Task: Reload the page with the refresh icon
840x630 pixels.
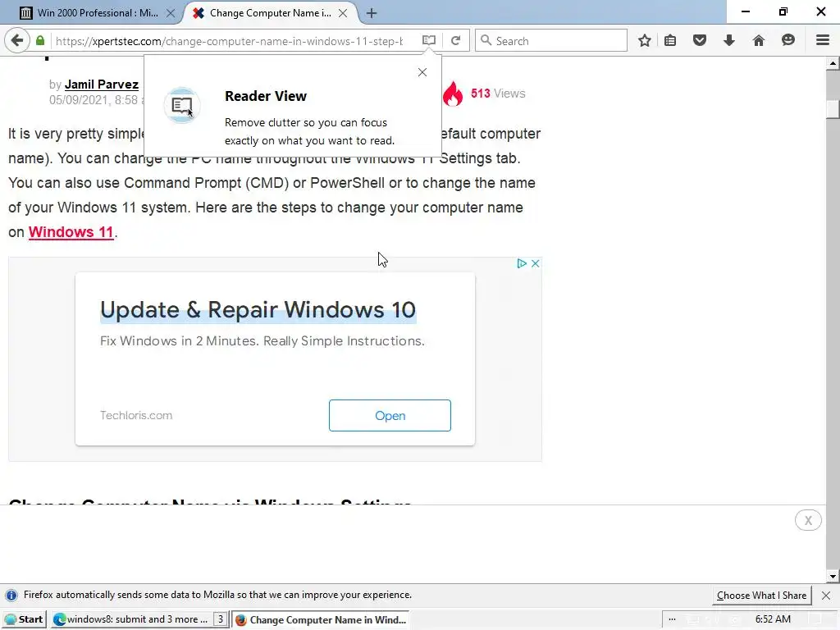Action: (455, 41)
